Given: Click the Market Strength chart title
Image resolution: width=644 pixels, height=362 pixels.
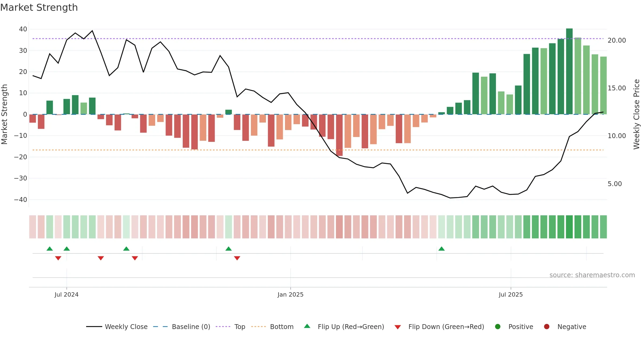Looking at the screenshot, I should 39,8.
